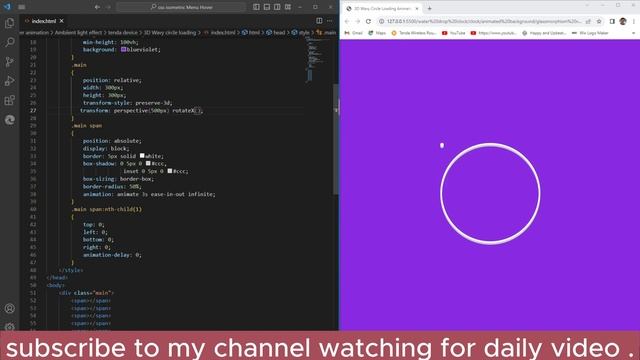Click line number 27 in the gutter
The height and width of the screenshot is (360, 640).
click(33, 111)
